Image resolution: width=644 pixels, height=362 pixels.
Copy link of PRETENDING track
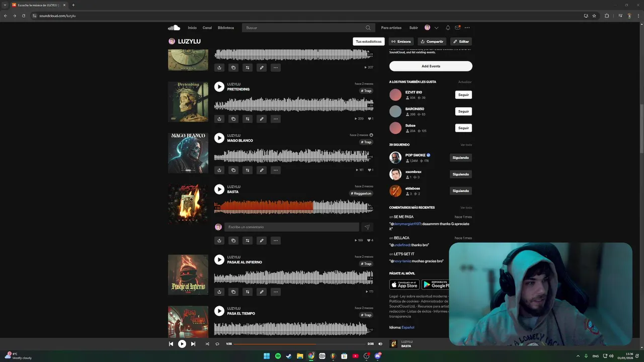click(x=233, y=119)
